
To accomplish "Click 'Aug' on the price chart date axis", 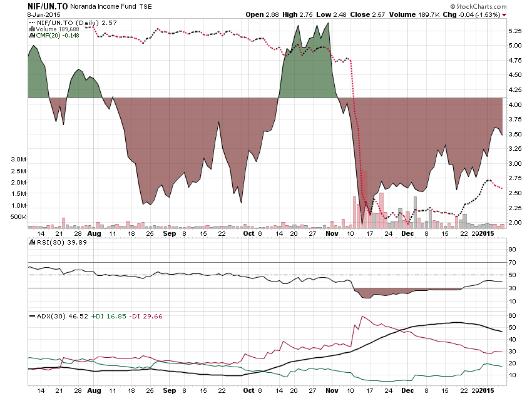I will click(x=94, y=233).
